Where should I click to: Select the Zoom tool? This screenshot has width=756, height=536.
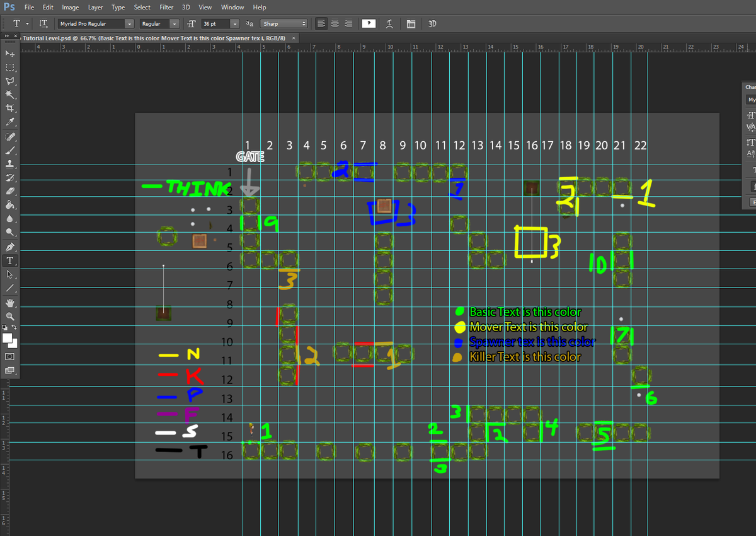(x=9, y=317)
